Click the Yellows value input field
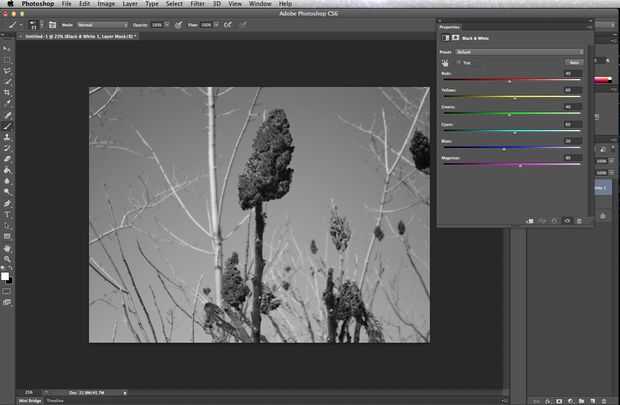 572,90
